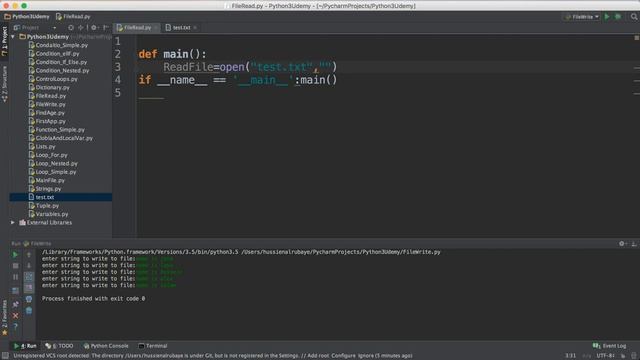Close the FileRead.py editor tab
The height and width of the screenshot is (360, 640).
click(156, 27)
